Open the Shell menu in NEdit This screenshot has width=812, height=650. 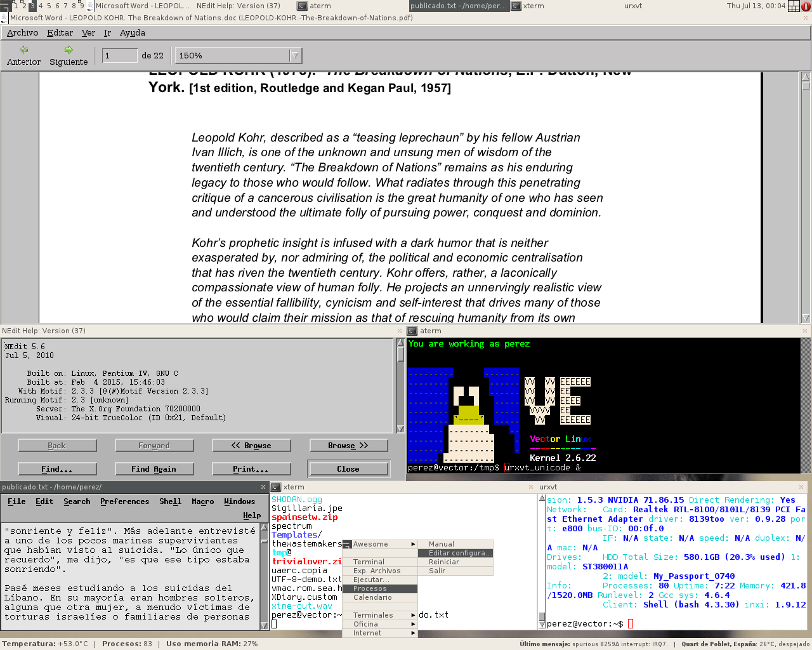(x=170, y=501)
